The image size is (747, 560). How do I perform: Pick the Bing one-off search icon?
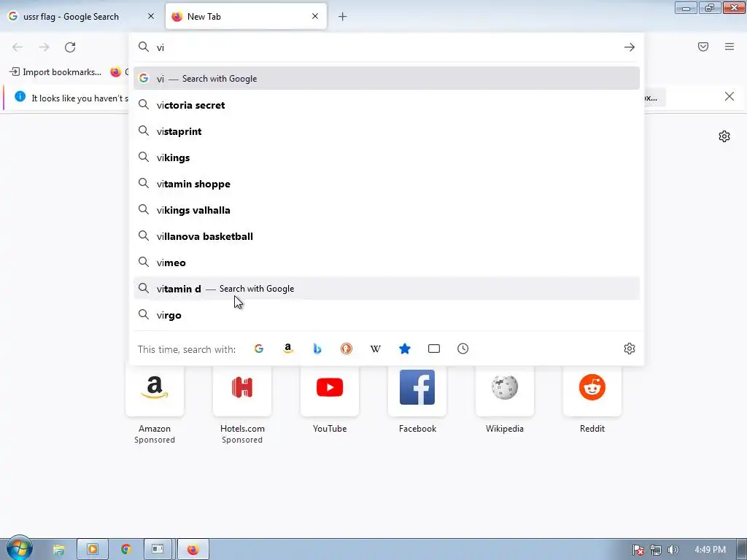(317, 349)
